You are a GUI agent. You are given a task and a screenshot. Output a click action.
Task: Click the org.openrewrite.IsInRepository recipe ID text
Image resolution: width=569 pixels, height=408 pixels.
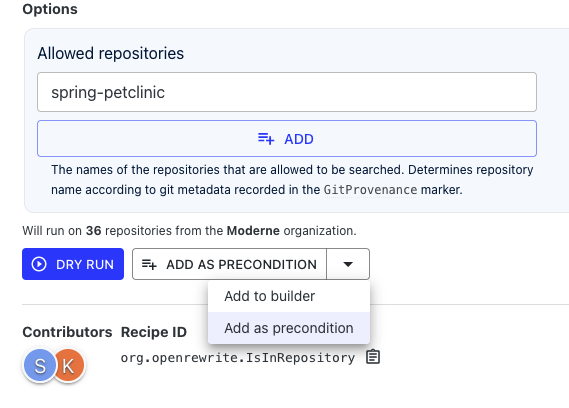click(238, 358)
